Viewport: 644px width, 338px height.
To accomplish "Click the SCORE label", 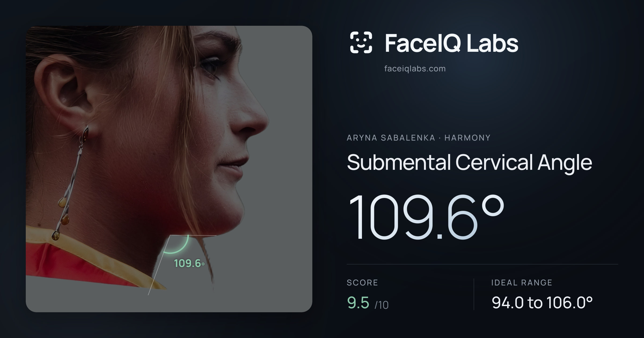I will coord(362,282).
